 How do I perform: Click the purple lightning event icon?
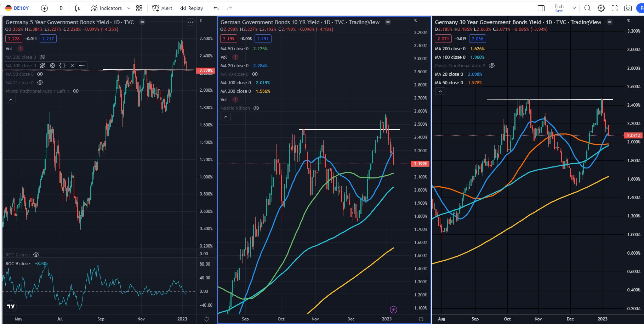pyautogui.click(x=393, y=310)
